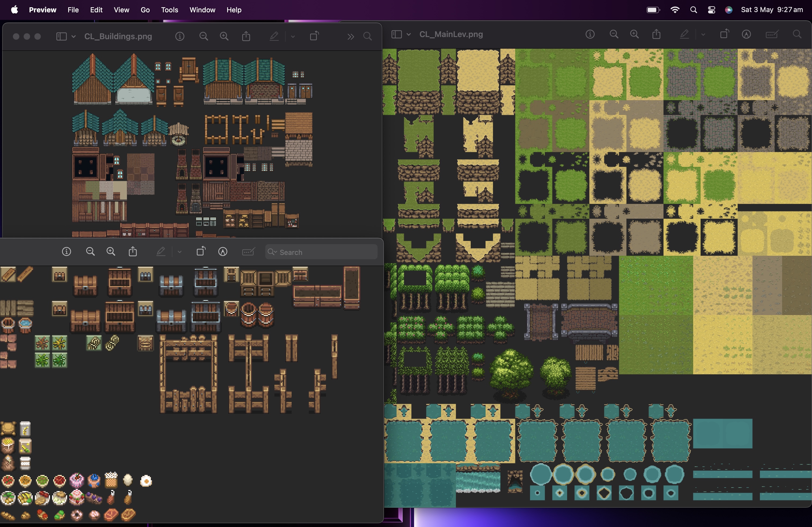Click the CL_MainLev.png window title

pos(451,34)
